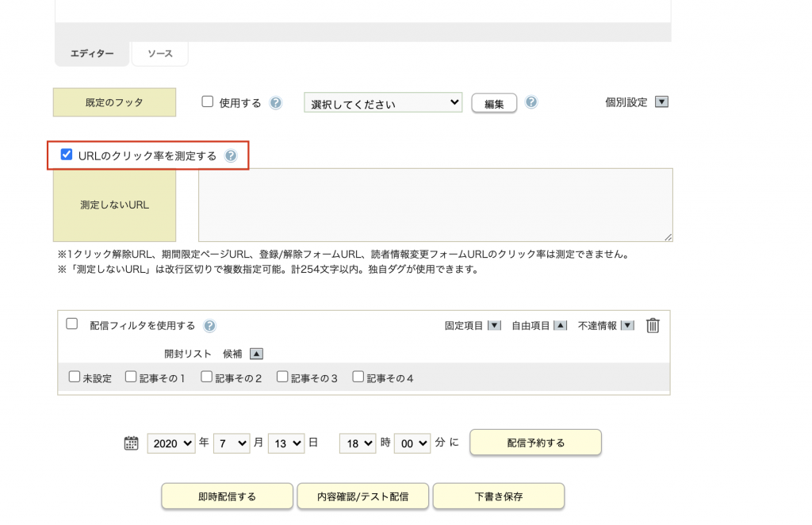This screenshot has height=525, width=812.
Task: Check the 記事その2 checkbox
Action: point(206,377)
